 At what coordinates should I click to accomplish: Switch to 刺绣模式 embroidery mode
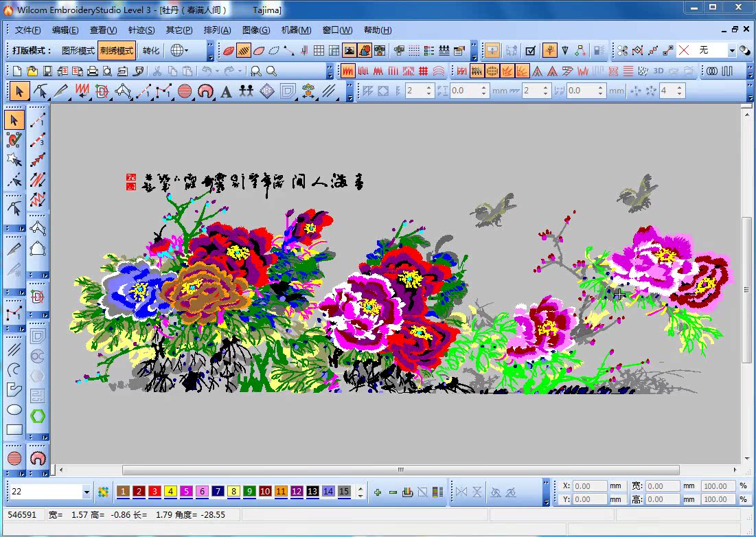117,51
